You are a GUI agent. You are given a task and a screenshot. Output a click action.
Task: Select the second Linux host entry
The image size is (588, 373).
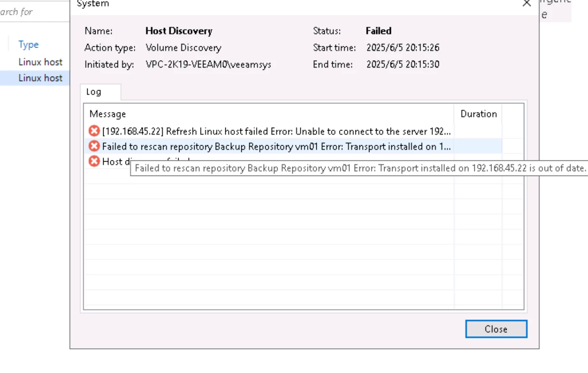pyautogui.click(x=40, y=77)
